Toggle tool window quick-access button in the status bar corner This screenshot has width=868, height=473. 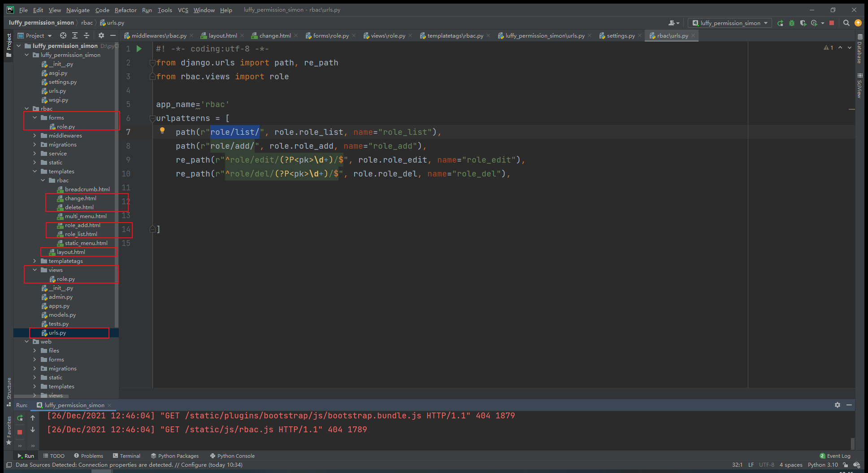point(9,465)
